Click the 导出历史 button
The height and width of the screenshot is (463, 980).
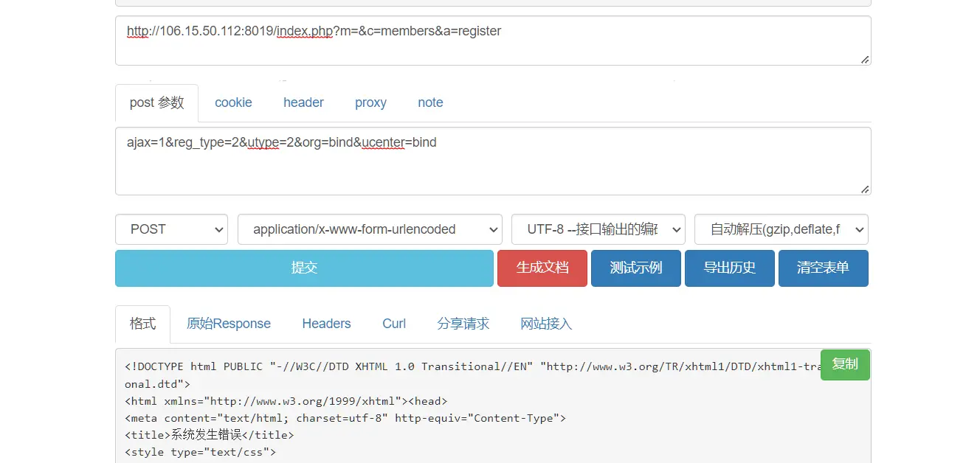[x=730, y=268]
